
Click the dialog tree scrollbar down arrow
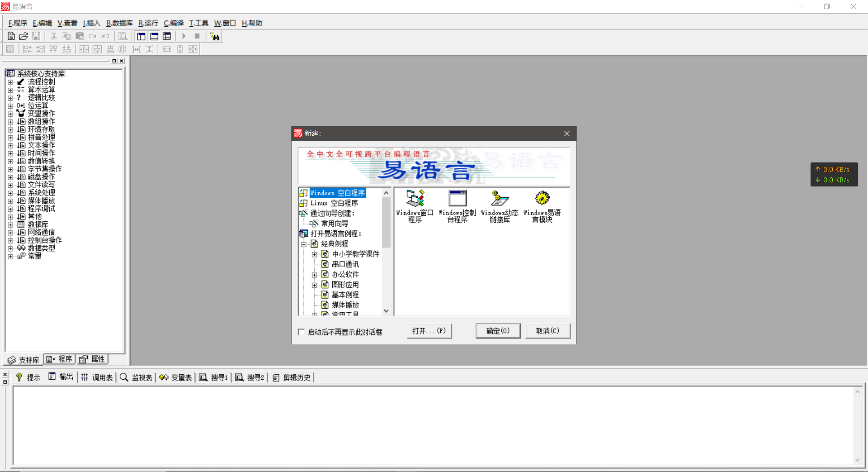click(386, 311)
